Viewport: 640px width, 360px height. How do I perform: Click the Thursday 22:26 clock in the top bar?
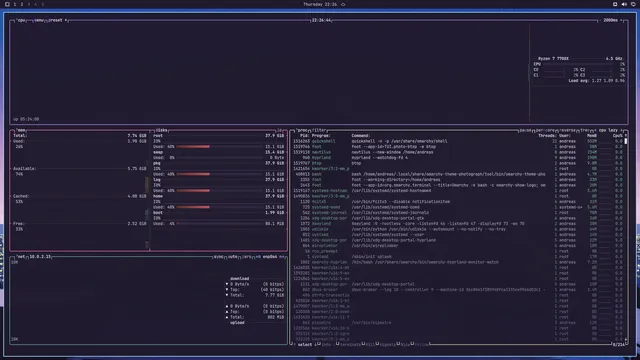click(x=320, y=4)
